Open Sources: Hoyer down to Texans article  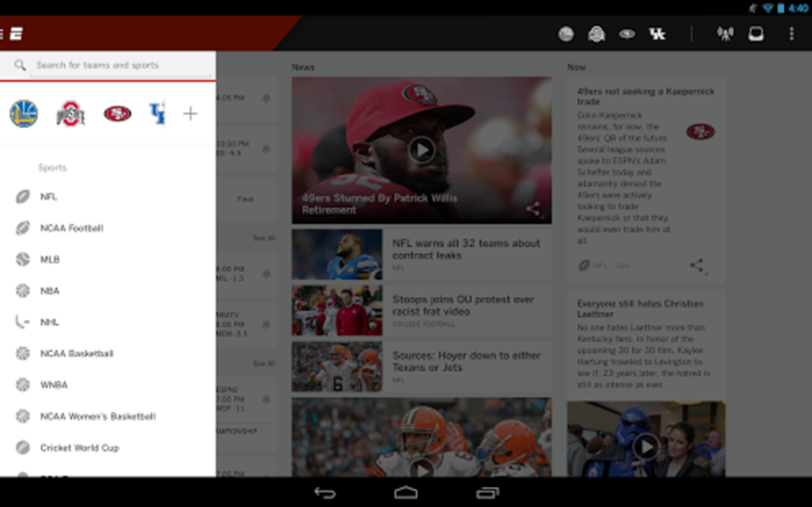click(421, 367)
